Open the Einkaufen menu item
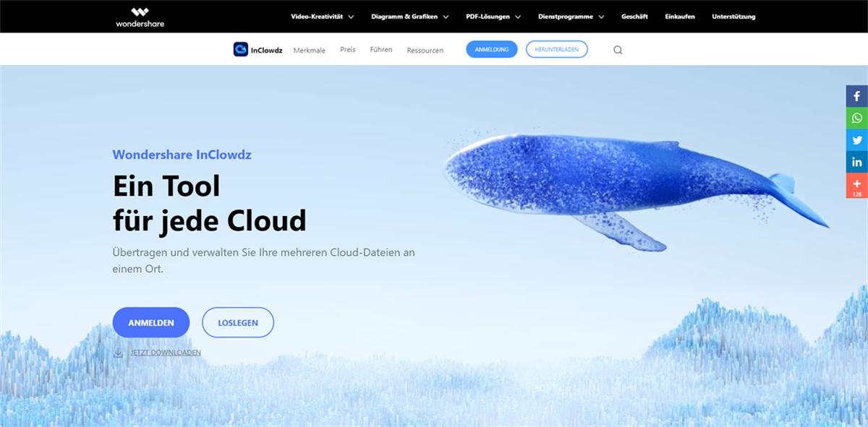The image size is (868, 427). (680, 17)
